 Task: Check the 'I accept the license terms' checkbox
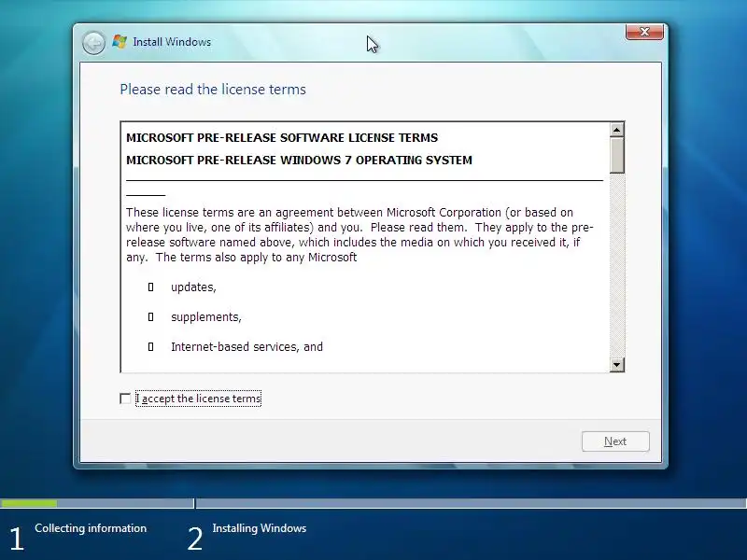tap(125, 399)
